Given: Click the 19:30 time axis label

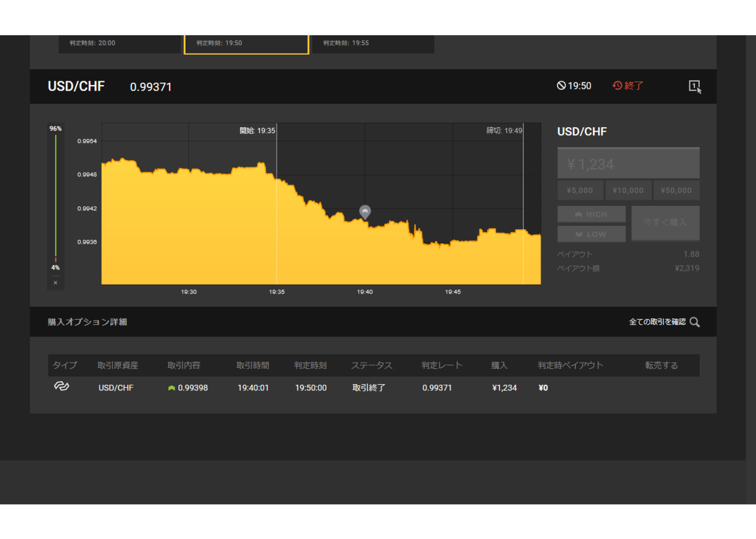Looking at the screenshot, I should (189, 292).
